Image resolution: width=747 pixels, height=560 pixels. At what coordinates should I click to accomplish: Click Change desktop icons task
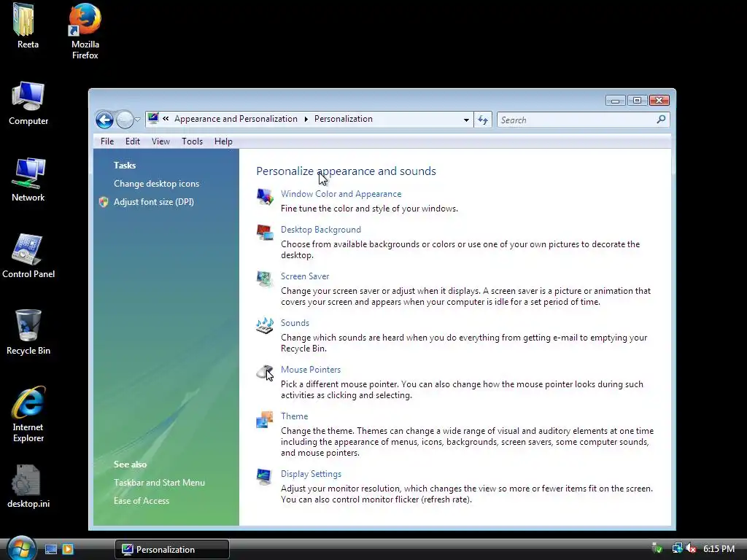pyautogui.click(x=156, y=184)
